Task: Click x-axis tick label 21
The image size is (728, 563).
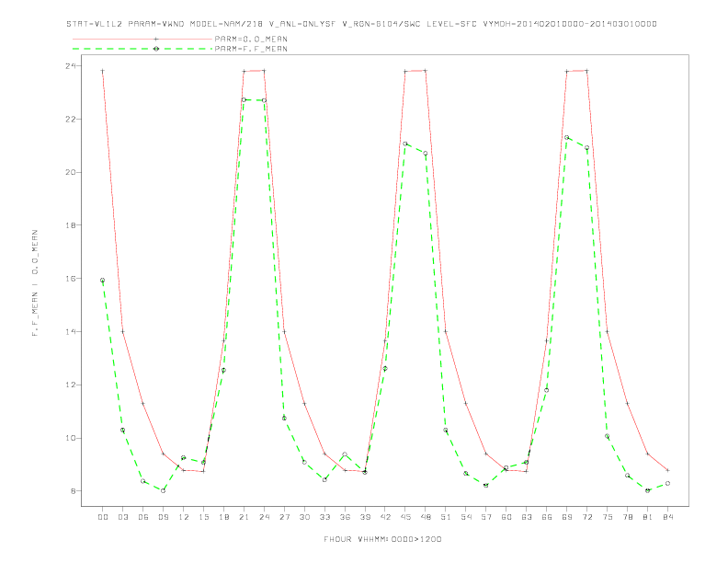Action: tap(244, 517)
